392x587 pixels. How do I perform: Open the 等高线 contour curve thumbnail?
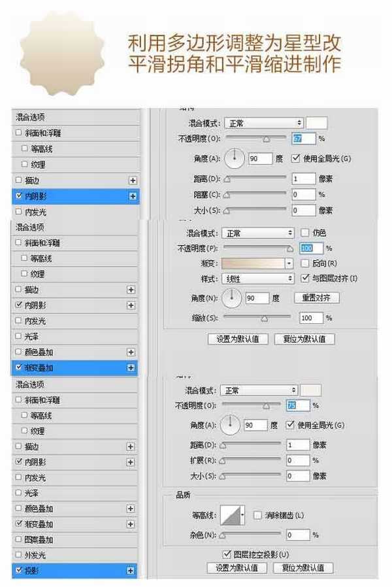point(230,516)
